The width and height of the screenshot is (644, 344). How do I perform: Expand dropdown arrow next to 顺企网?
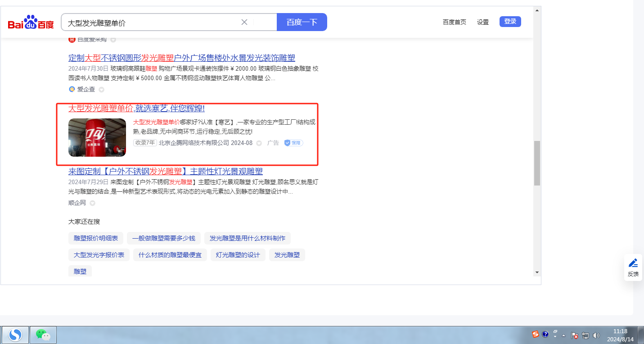pyautogui.click(x=92, y=203)
